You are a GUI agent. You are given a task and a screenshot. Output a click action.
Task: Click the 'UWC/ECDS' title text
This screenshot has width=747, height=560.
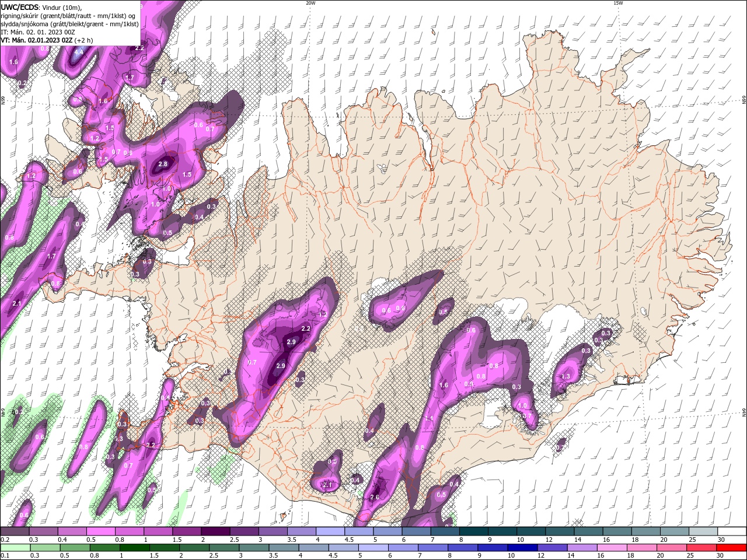(20, 7)
